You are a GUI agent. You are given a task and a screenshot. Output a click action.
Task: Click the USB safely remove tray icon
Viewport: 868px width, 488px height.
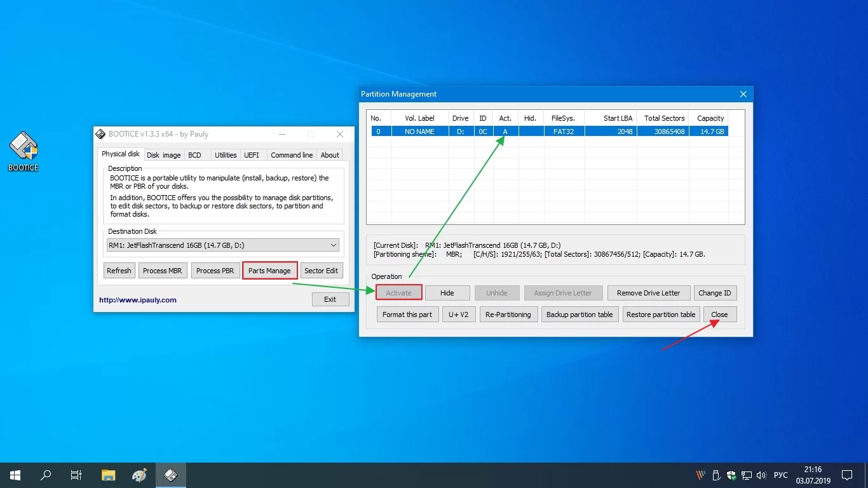click(x=716, y=475)
